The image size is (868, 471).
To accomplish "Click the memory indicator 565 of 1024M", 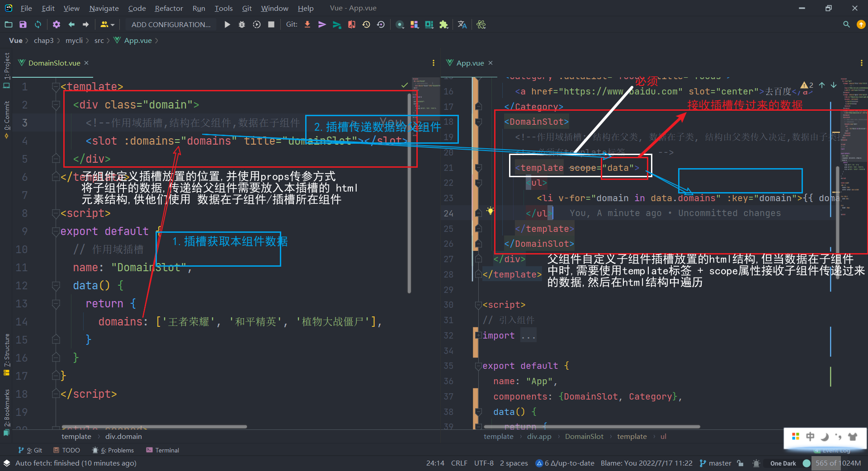I will [839, 463].
